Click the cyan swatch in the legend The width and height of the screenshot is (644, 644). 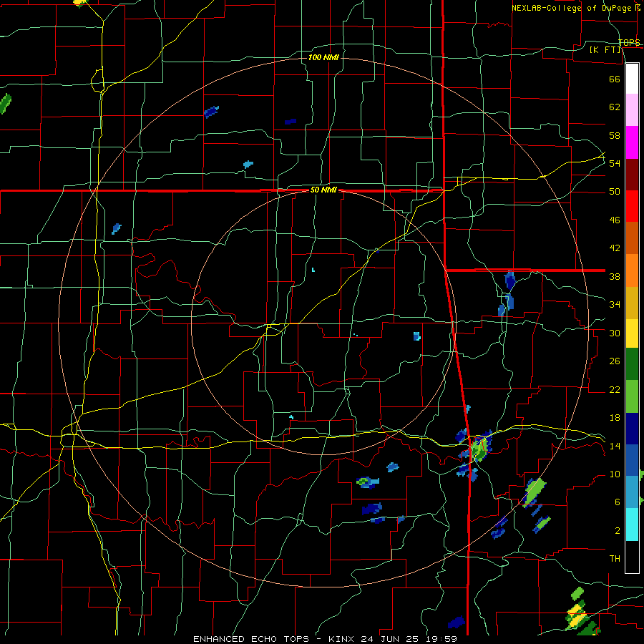(632, 525)
